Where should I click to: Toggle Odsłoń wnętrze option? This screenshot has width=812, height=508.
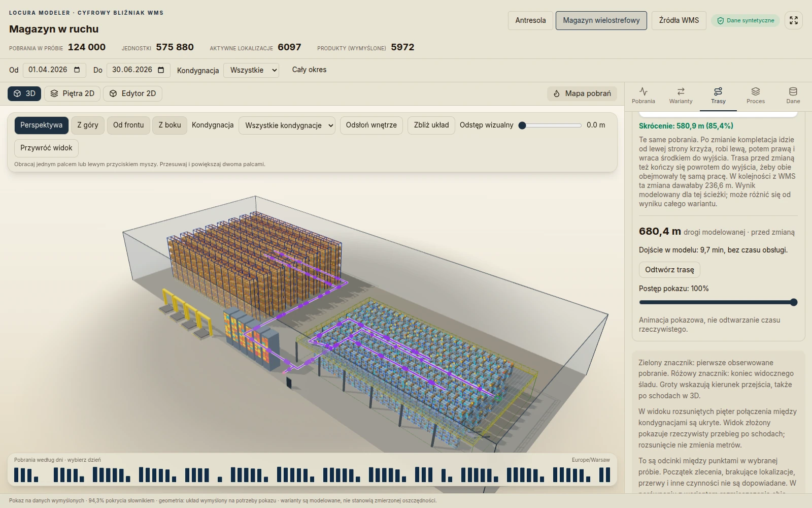[x=371, y=125]
